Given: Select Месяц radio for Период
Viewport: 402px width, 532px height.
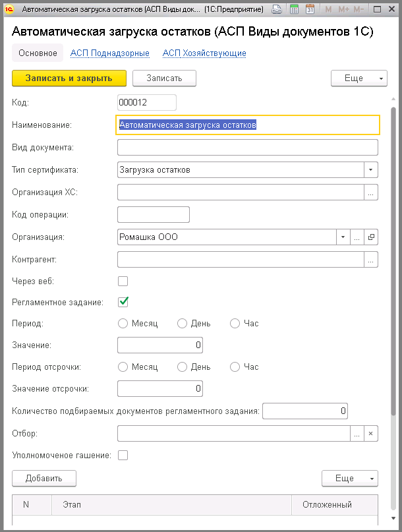Looking at the screenshot, I should 123,323.
